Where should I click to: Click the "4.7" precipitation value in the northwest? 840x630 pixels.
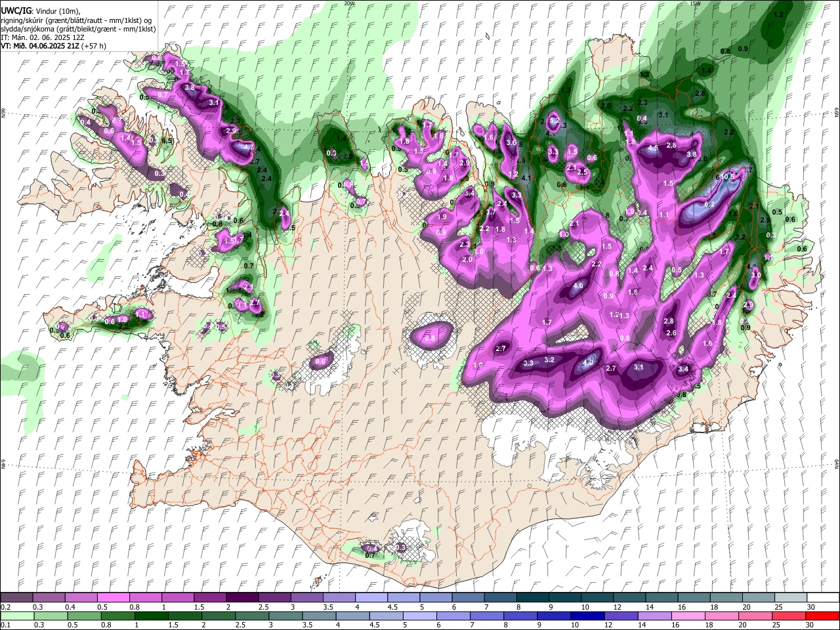[x=248, y=148]
